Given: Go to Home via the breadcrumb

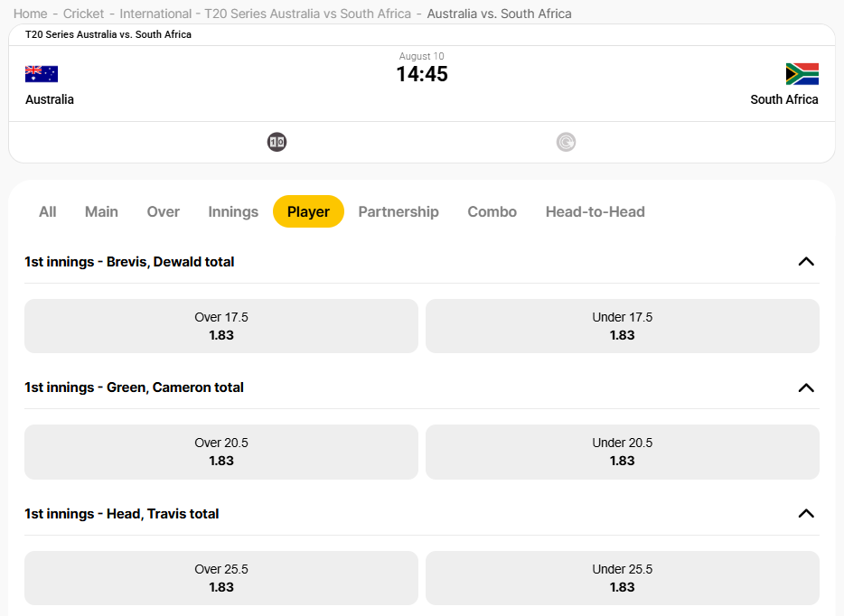Looking at the screenshot, I should 30,14.
